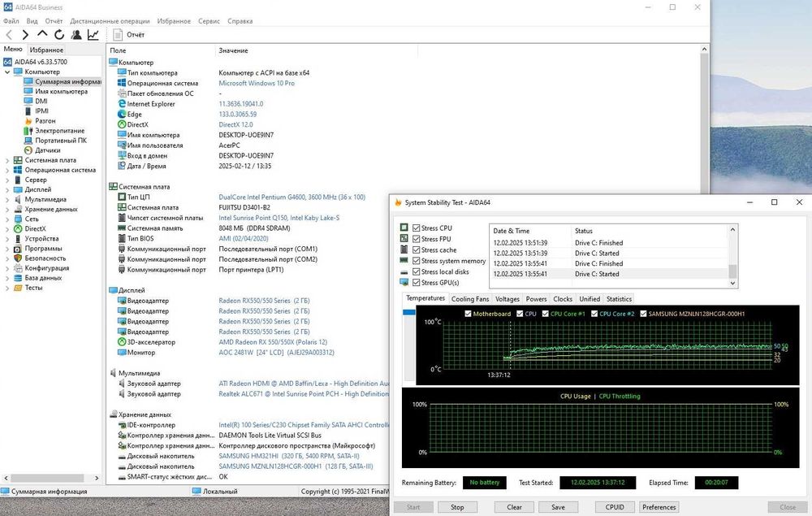
Task: Uncheck Motherboard in the temperature graph legend
Action: tap(469, 314)
